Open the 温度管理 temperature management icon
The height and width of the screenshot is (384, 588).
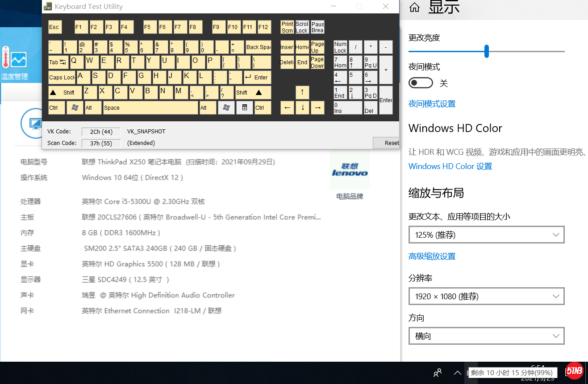pyautogui.click(x=14, y=63)
